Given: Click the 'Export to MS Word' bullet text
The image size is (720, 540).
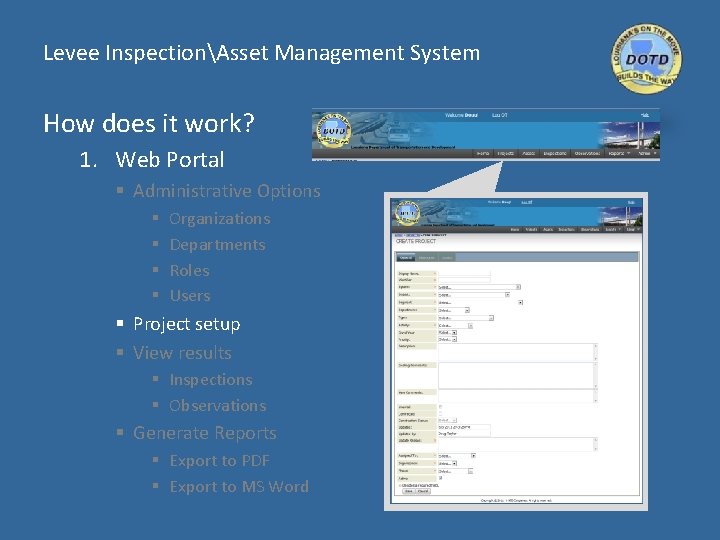Looking at the screenshot, I should coord(239,487).
